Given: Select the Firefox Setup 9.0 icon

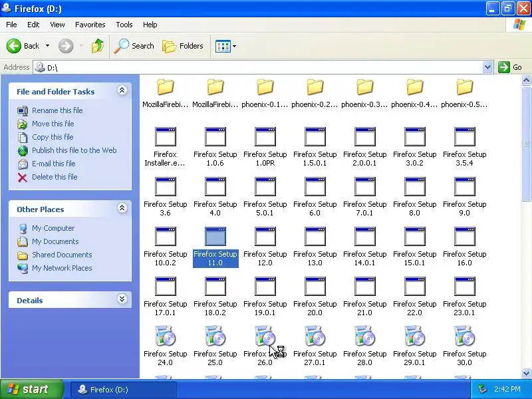Looking at the screenshot, I should (464, 187).
